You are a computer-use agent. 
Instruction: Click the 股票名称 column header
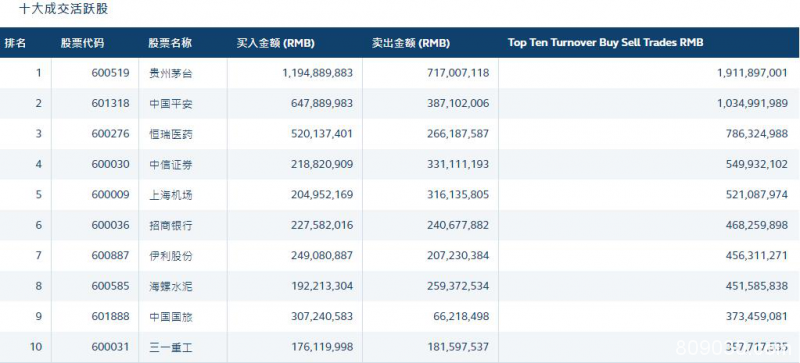[170, 43]
